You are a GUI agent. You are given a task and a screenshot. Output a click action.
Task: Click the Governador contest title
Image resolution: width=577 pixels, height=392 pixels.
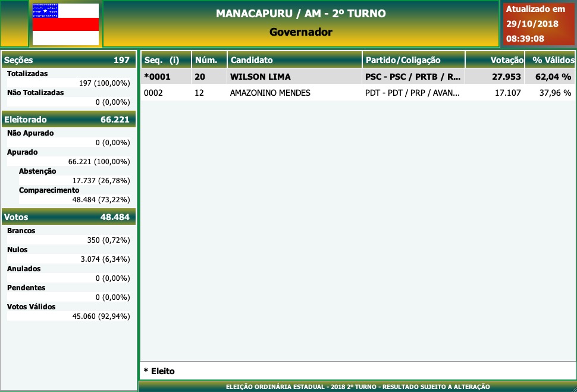[x=301, y=32]
